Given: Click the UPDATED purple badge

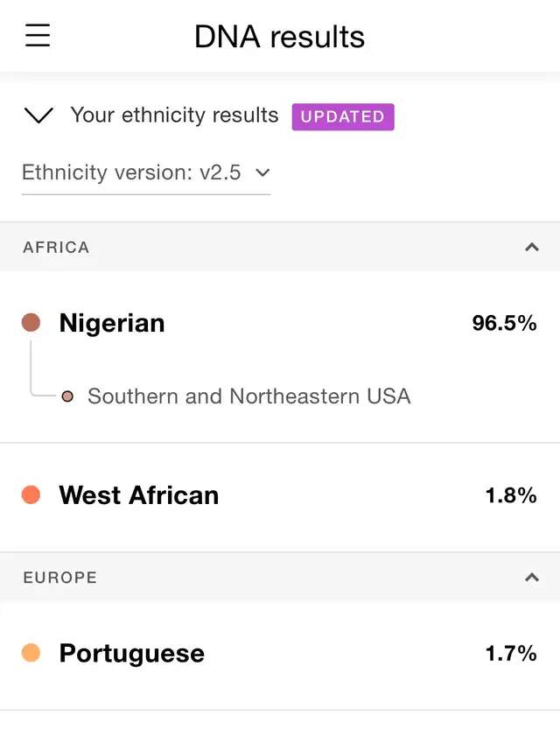Looking at the screenshot, I should tap(343, 116).
